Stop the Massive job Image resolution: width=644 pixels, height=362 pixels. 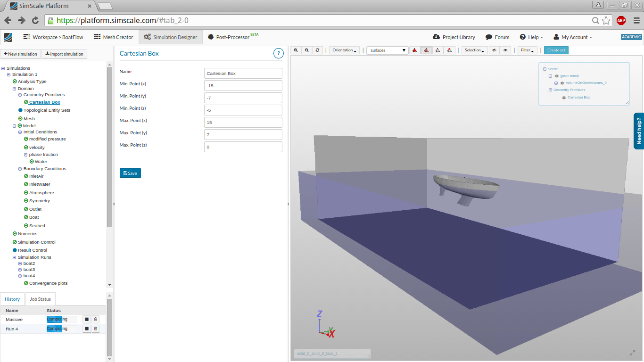point(87,320)
